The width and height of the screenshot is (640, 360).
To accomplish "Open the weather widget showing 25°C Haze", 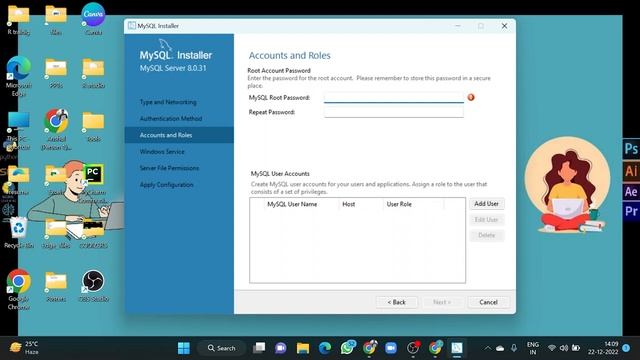I will tap(24, 348).
